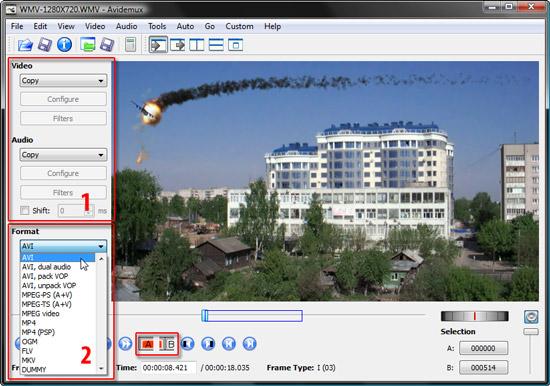Open the Custom menu

coord(239,26)
